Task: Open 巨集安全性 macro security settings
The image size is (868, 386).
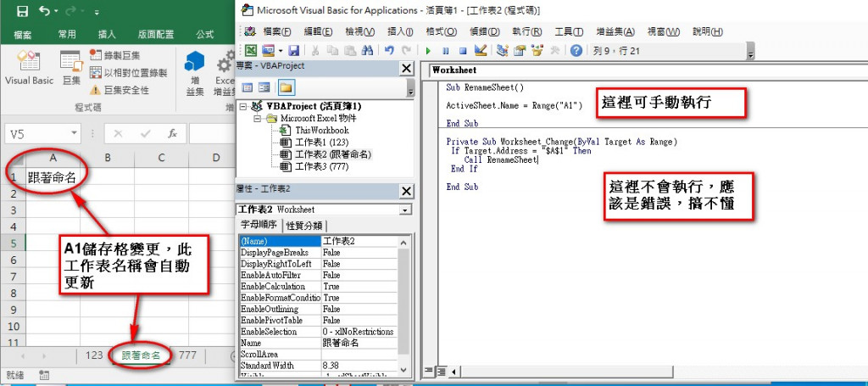Action: pos(120,90)
